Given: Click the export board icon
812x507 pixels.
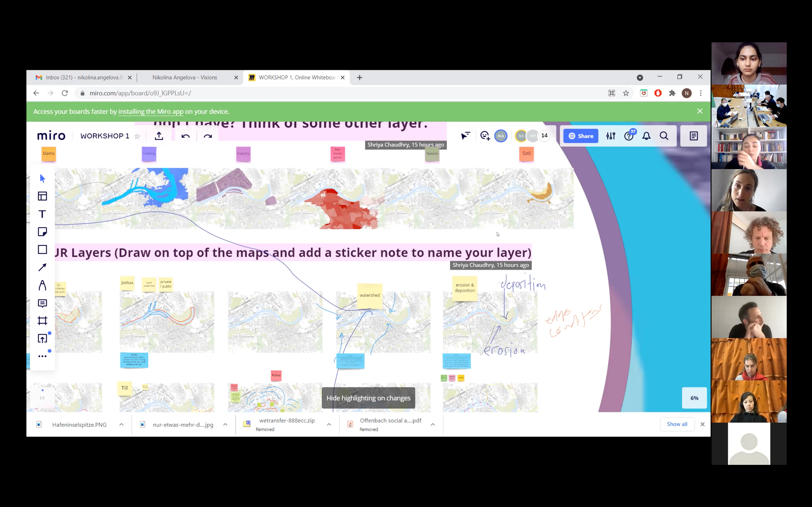Looking at the screenshot, I should tap(159, 136).
